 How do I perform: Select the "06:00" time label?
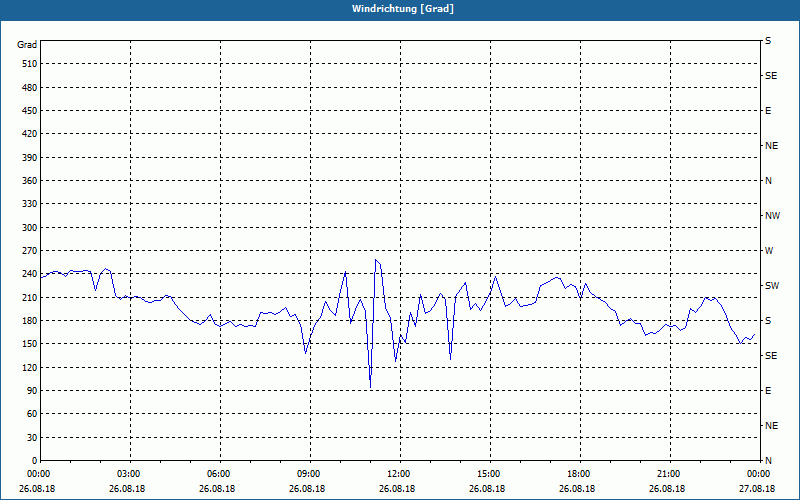tap(220, 474)
